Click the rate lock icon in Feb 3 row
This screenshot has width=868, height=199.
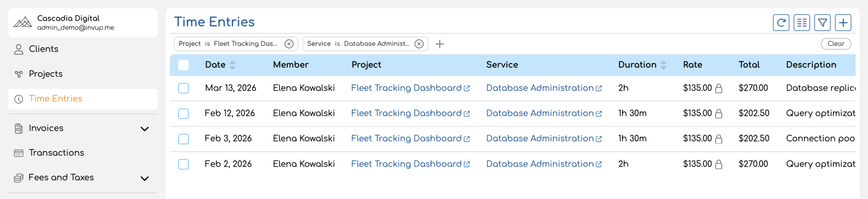pos(718,139)
